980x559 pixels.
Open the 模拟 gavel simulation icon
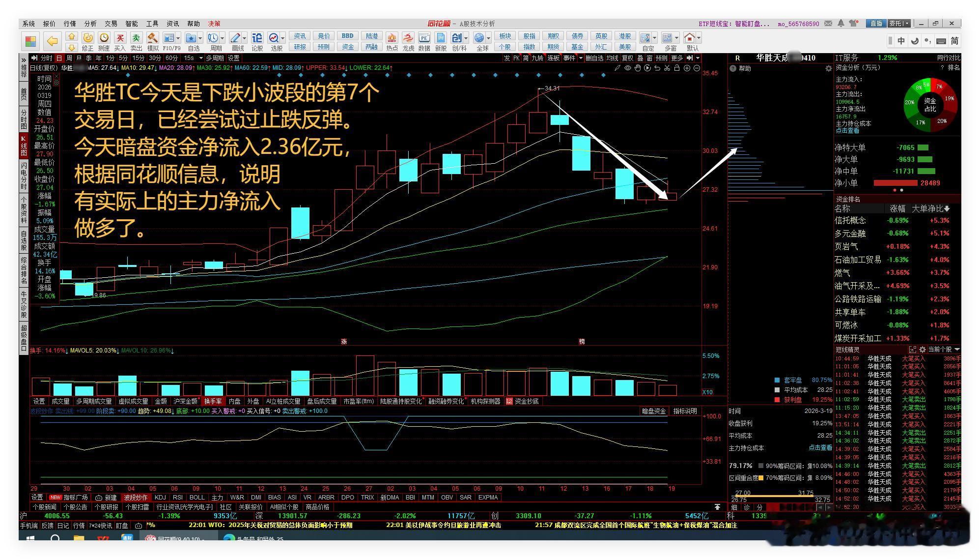(x=153, y=38)
